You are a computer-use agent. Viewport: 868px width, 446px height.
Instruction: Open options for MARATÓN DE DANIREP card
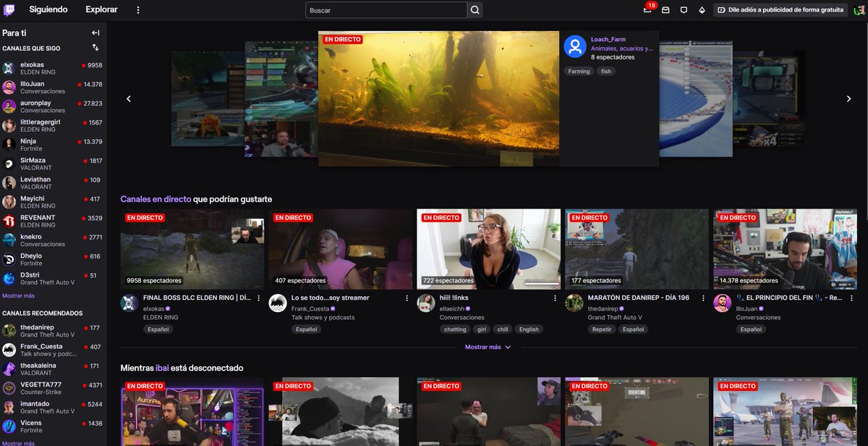(x=703, y=298)
